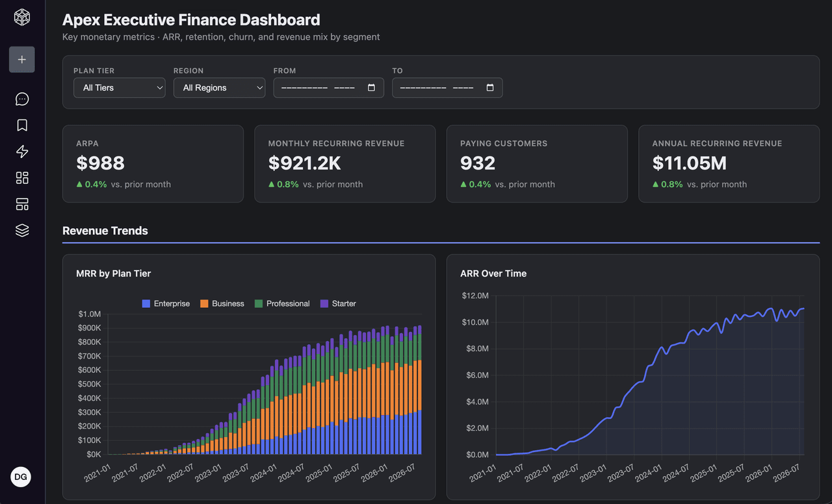Screen dimensions: 832x504
Task: Click the Annual Recurring Revenue card
Action: click(x=729, y=164)
